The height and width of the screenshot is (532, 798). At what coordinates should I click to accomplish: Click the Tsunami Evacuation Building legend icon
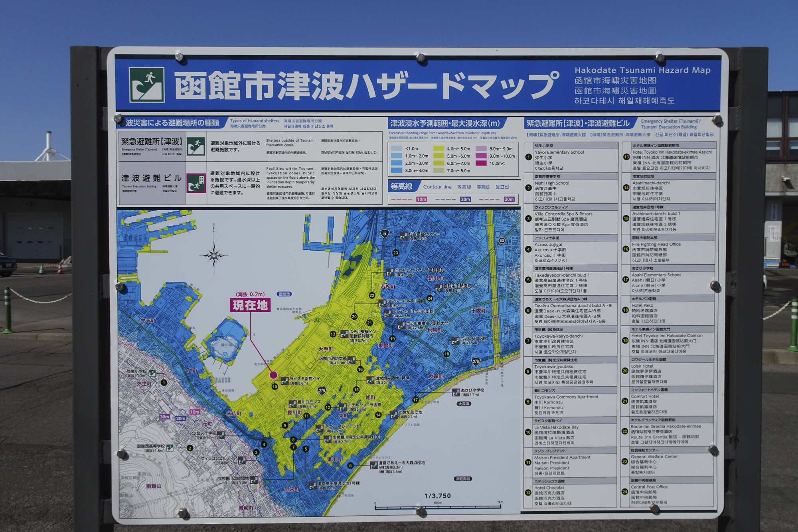196,183
